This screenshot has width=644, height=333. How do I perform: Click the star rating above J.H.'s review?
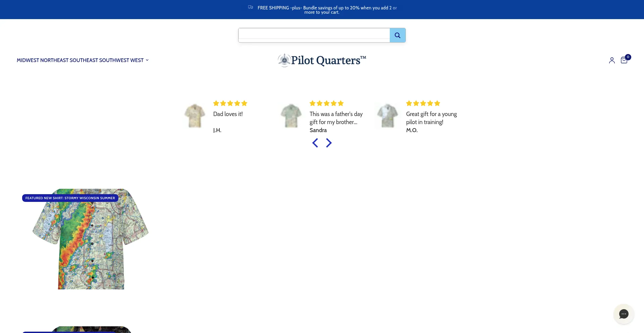click(230, 103)
